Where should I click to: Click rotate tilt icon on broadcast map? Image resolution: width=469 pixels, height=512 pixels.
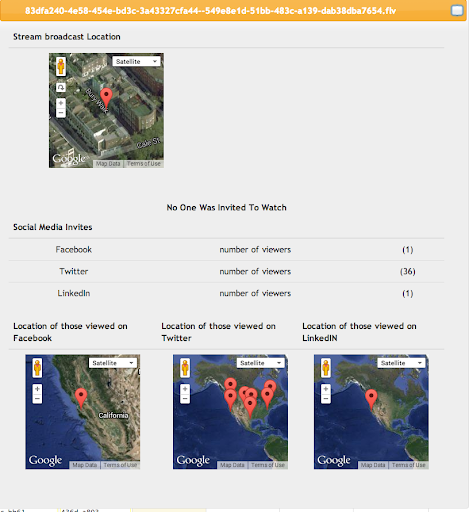point(61,87)
